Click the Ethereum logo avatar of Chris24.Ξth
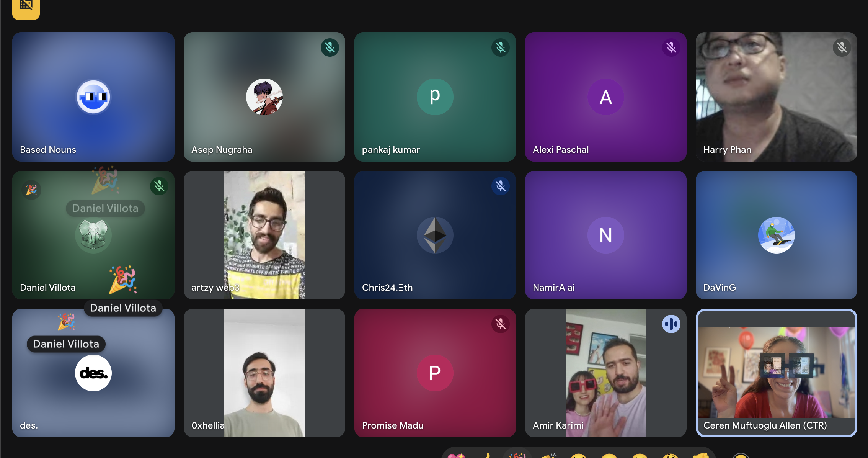868x458 pixels. (x=435, y=235)
